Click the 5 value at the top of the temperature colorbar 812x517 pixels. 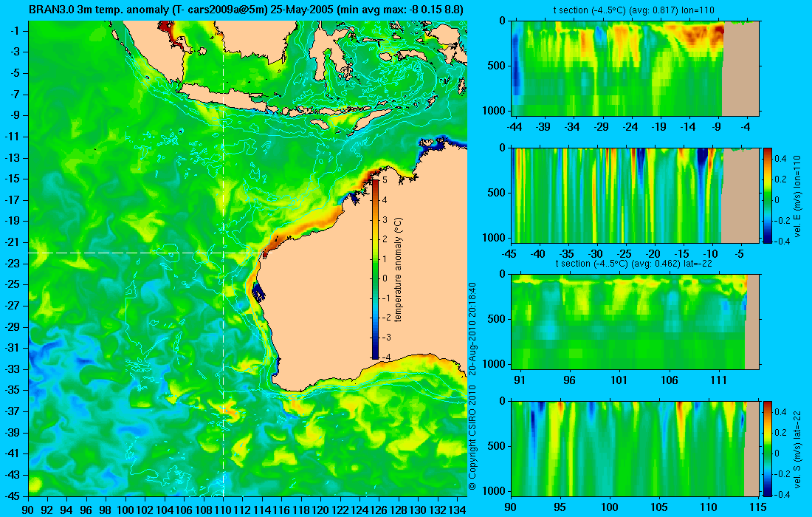pos(385,180)
